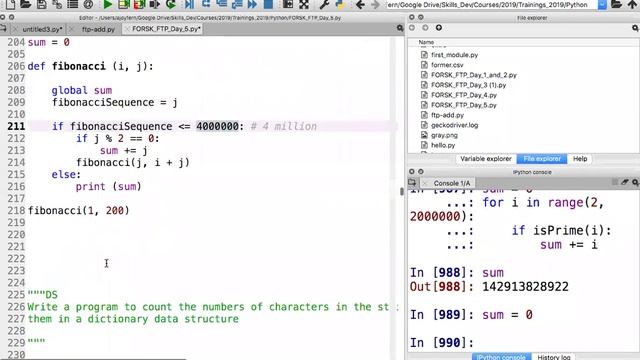Switch to the Variable explorer tab
The height and width of the screenshot is (360, 640).
tap(486, 159)
